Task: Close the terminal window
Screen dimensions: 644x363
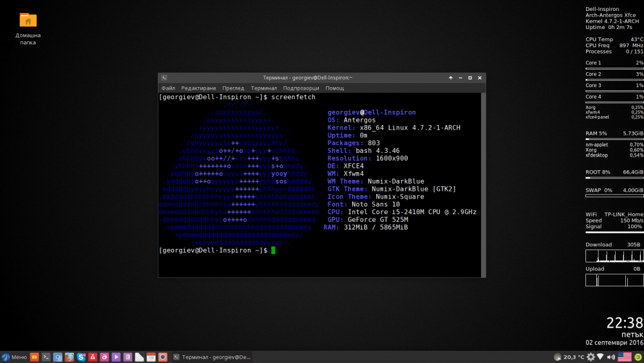Action: click(x=480, y=78)
